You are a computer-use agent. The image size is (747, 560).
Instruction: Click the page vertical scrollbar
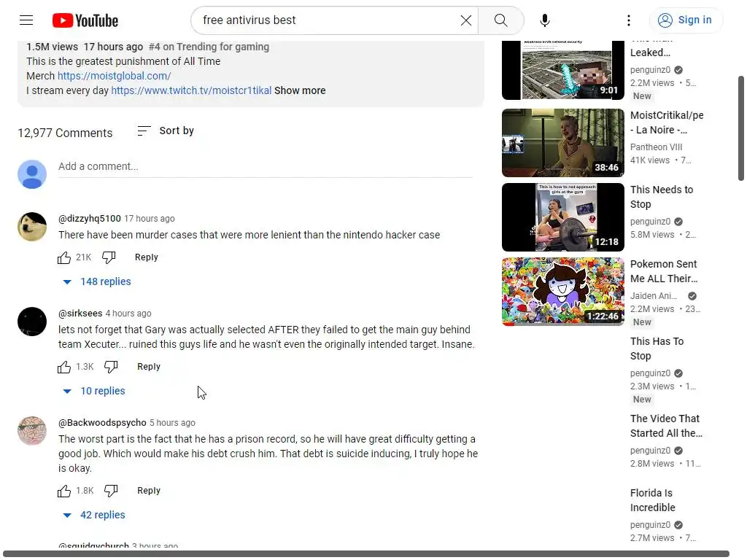(x=741, y=128)
